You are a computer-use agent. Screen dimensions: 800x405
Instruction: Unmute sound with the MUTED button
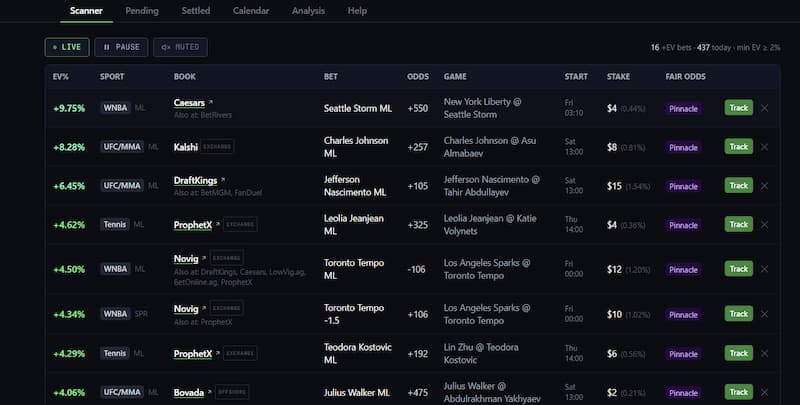181,47
